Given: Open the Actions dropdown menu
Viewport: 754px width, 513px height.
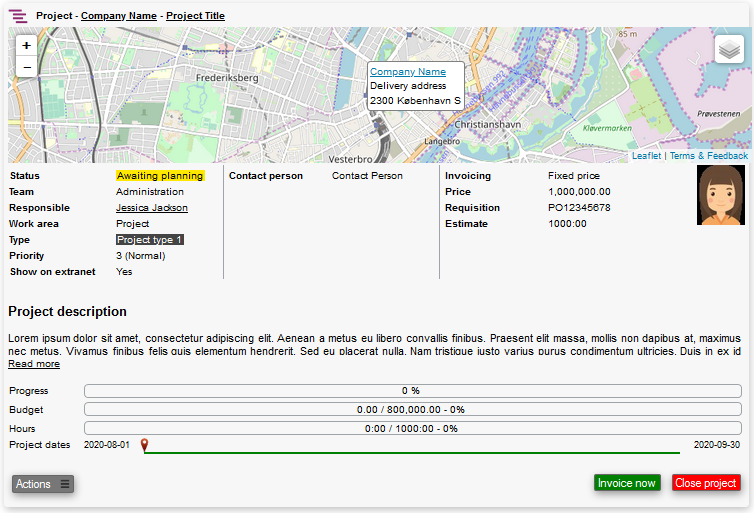Looking at the screenshot, I should click(43, 484).
